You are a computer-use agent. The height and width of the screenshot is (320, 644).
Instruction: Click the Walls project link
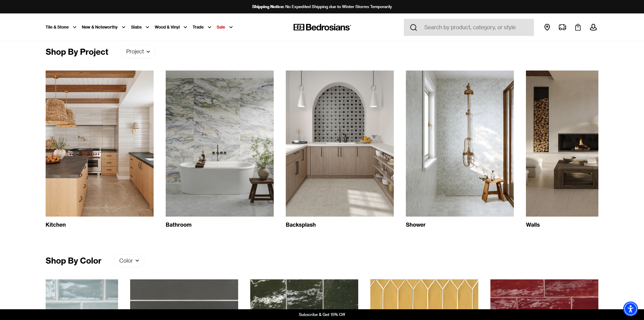533,225
